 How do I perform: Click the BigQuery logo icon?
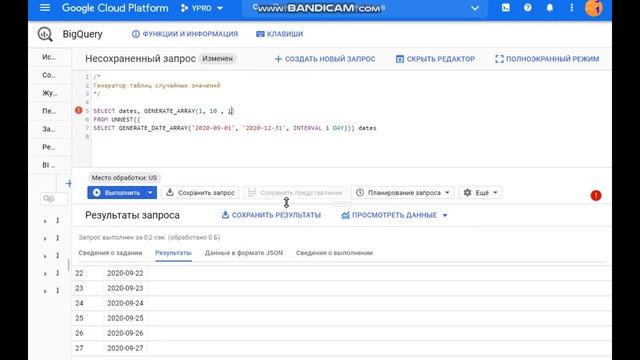pos(45,34)
